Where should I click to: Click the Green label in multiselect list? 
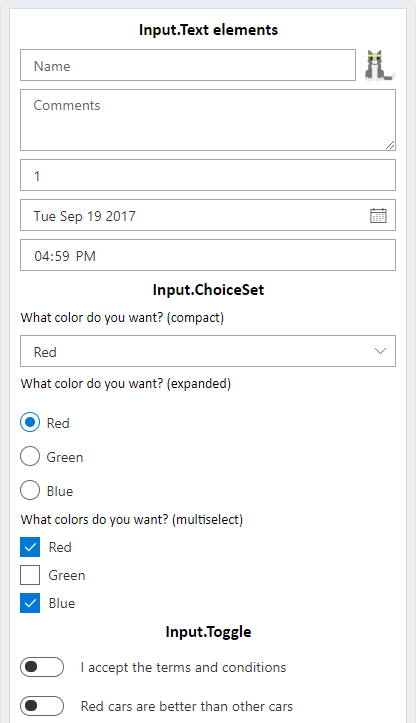click(67, 575)
